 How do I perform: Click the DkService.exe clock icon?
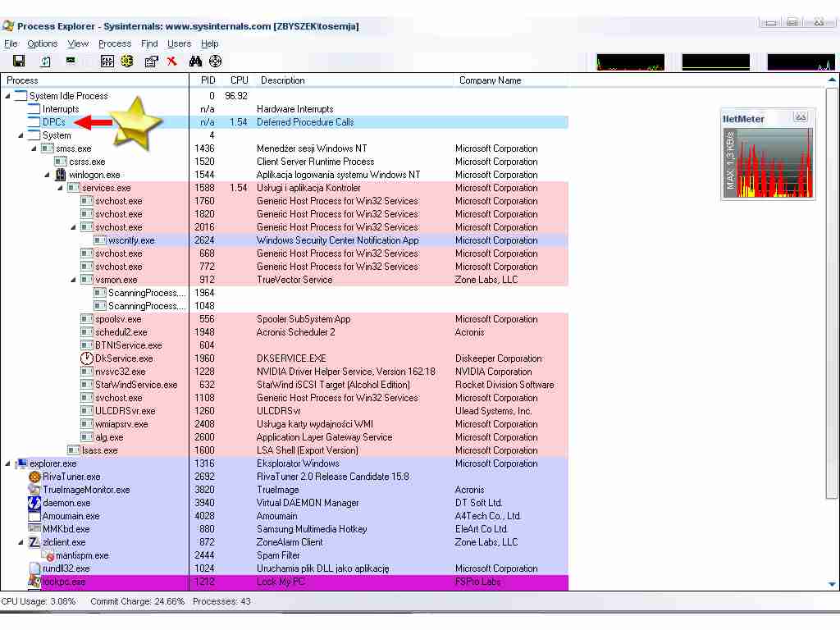87,358
